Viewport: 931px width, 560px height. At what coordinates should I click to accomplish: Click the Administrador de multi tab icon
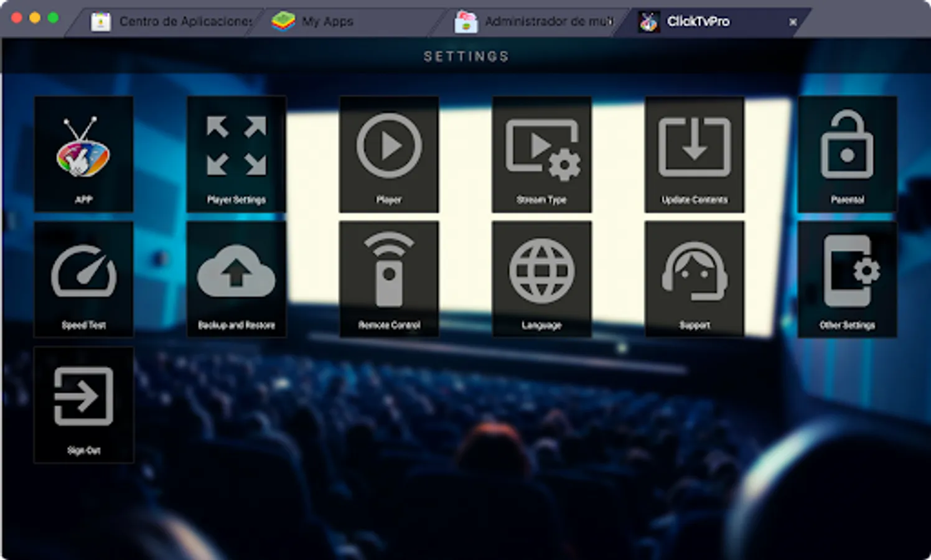[465, 22]
